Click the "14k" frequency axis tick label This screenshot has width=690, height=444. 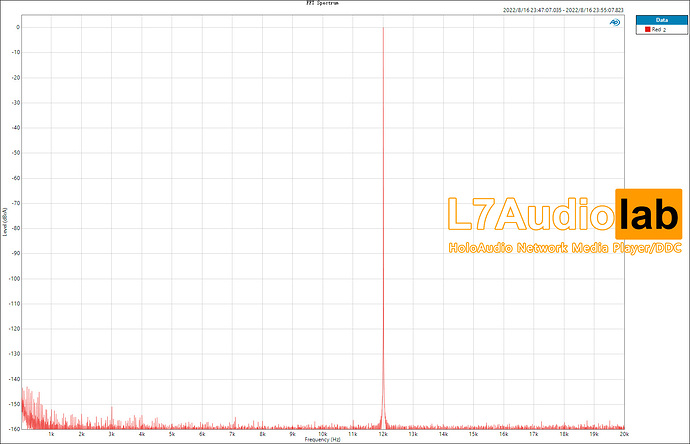443,434
